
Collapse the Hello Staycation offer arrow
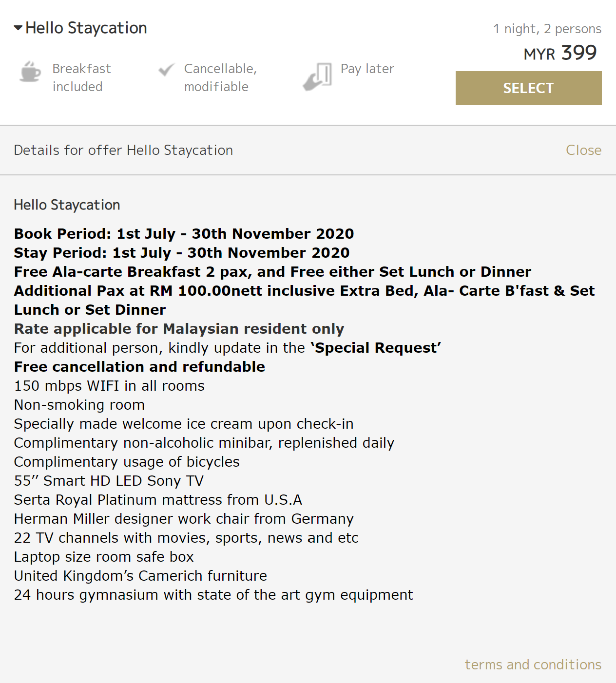point(18,28)
